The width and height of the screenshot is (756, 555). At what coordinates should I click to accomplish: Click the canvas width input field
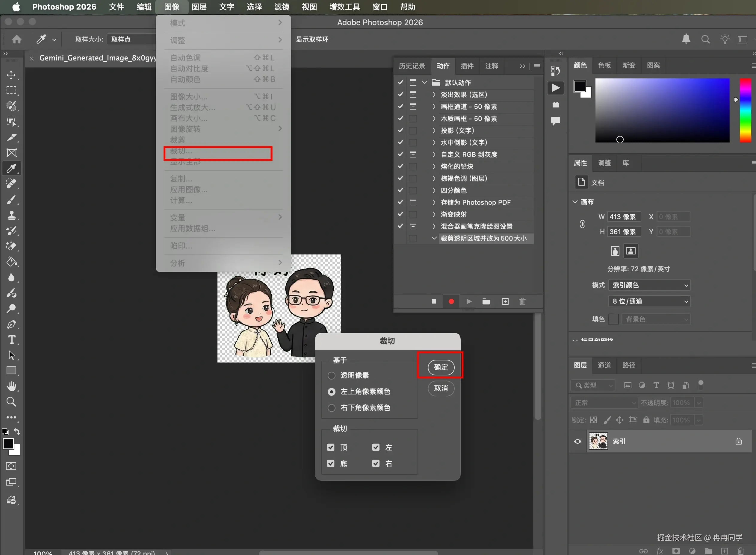tap(624, 217)
